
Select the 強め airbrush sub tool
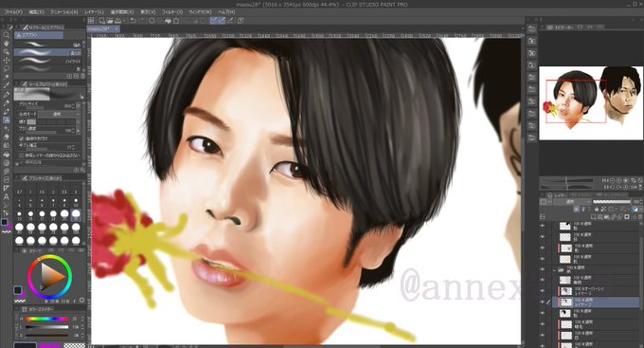click(48, 45)
